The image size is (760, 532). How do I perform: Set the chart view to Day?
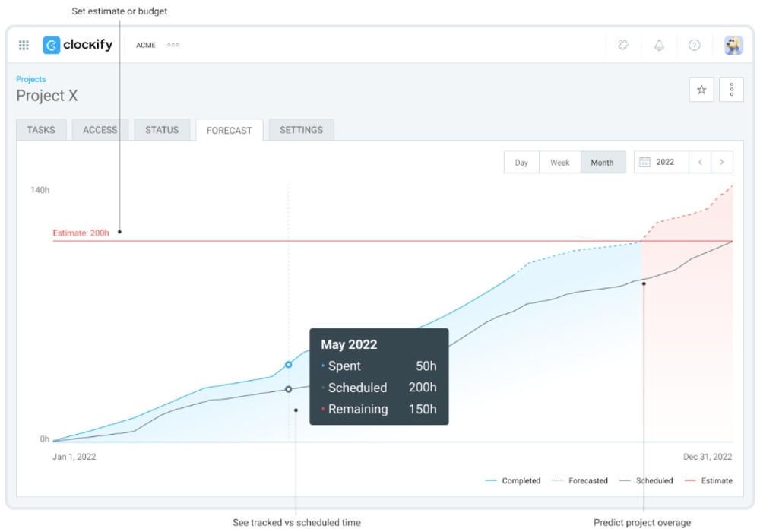coord(521,163)
